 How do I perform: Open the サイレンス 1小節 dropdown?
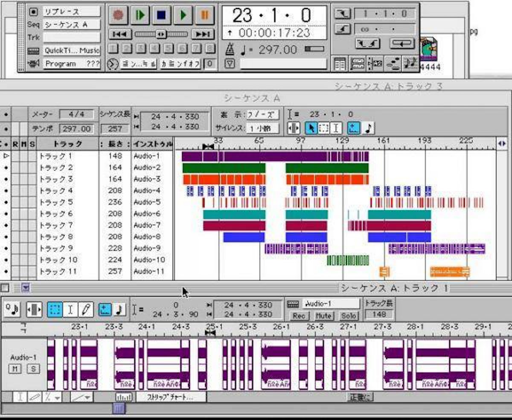[x=263, y=128]
